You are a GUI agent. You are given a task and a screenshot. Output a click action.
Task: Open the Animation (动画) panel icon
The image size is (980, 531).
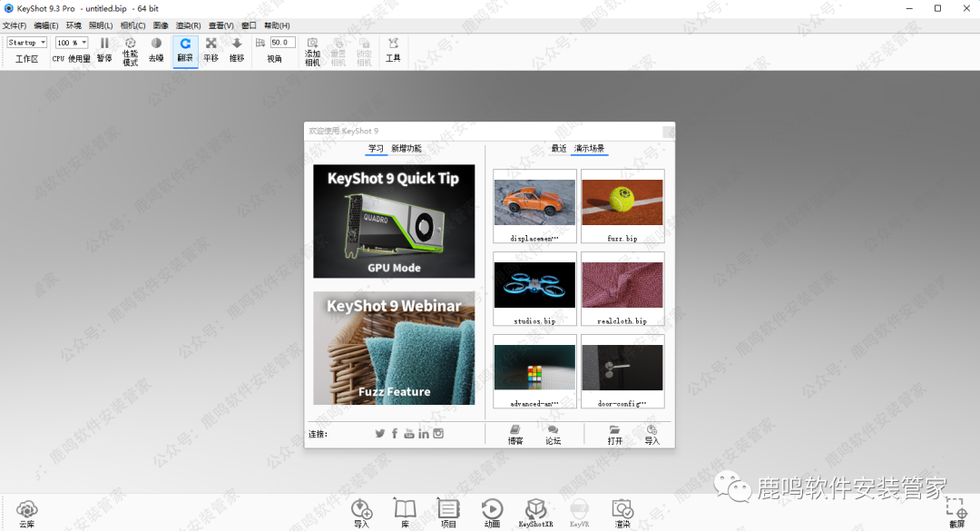[x=492, y=512]
